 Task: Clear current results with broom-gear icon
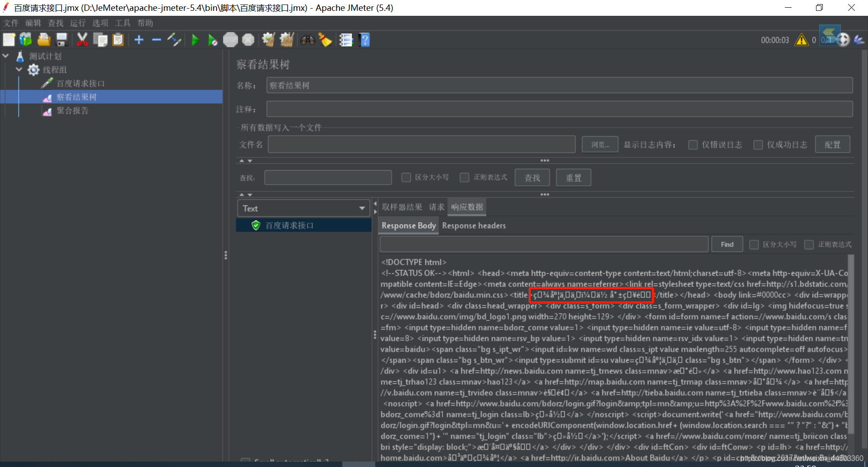coord(269,40)
